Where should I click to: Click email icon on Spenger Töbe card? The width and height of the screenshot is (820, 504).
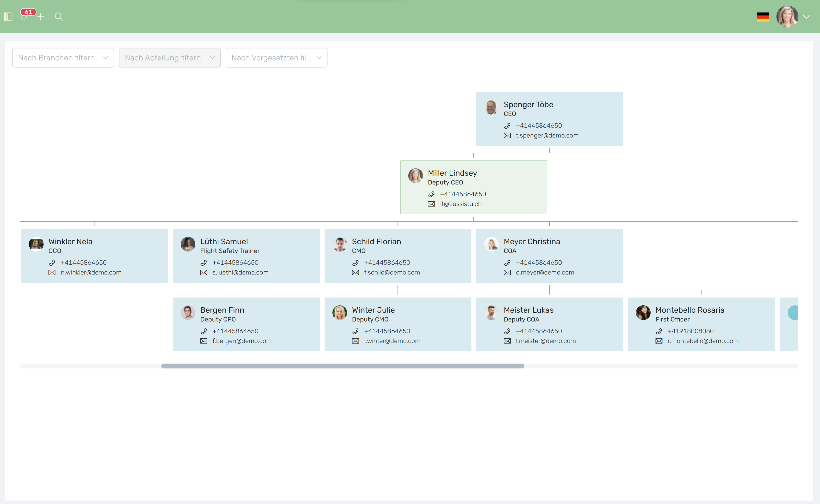(507, 136)
